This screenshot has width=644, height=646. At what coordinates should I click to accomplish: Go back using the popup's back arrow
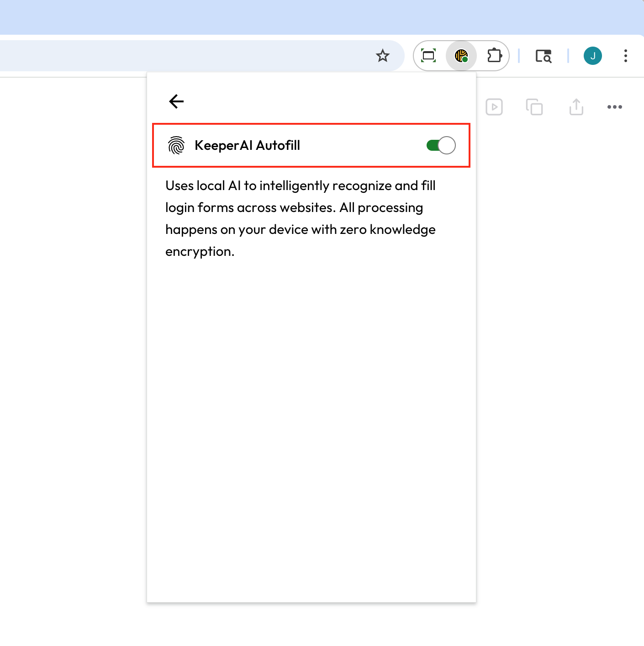(x=176, y=101)
